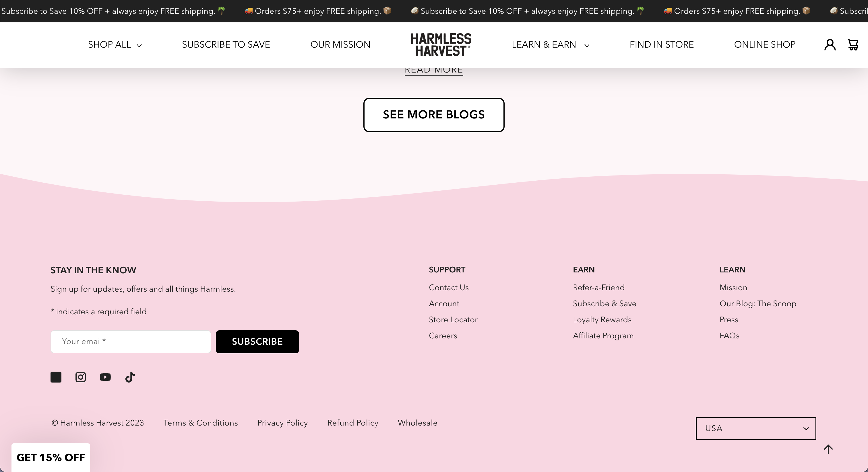Image resolution: width=868 pixels, height=472 pixels.
Task: Open the shopping cart icon
Action: 853,45
